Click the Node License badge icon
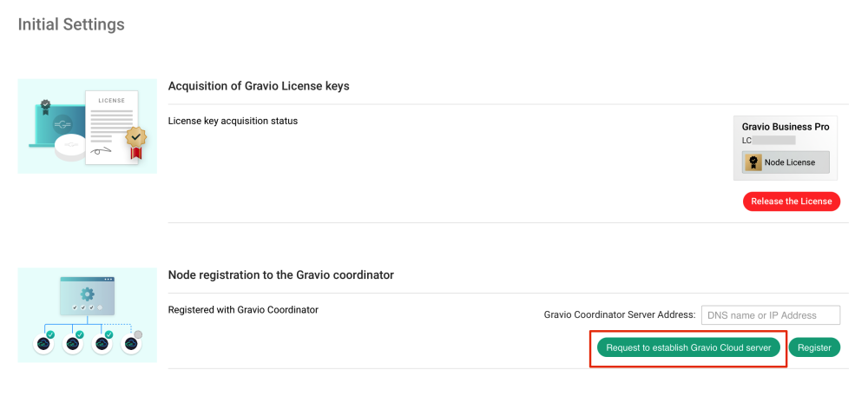 (753, 162)
